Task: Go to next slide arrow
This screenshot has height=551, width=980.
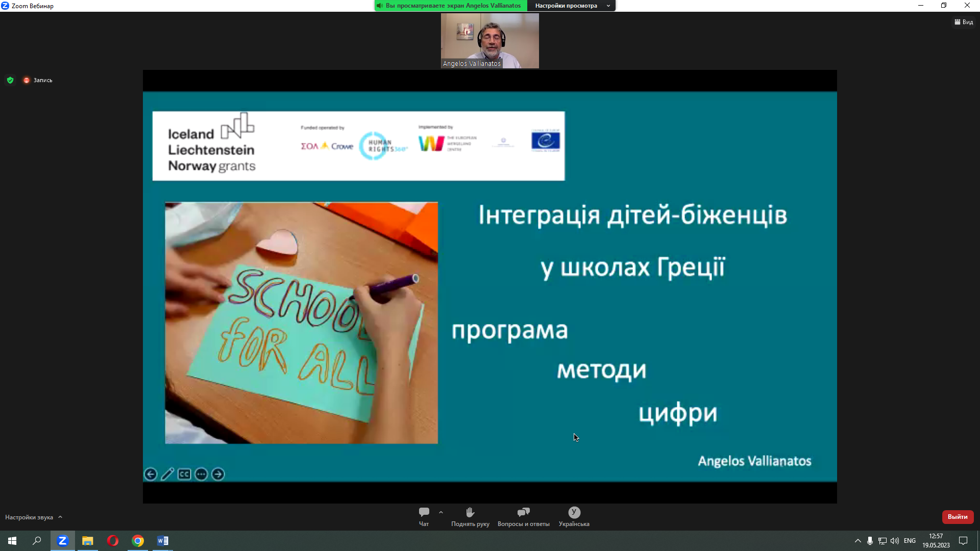Action: pyautogui.click(x=218, y=474)
